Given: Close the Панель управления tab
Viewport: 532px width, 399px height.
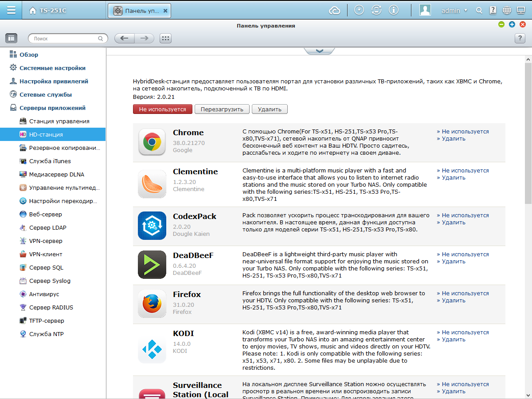Looking at the screenshot, I should [165, 11].
